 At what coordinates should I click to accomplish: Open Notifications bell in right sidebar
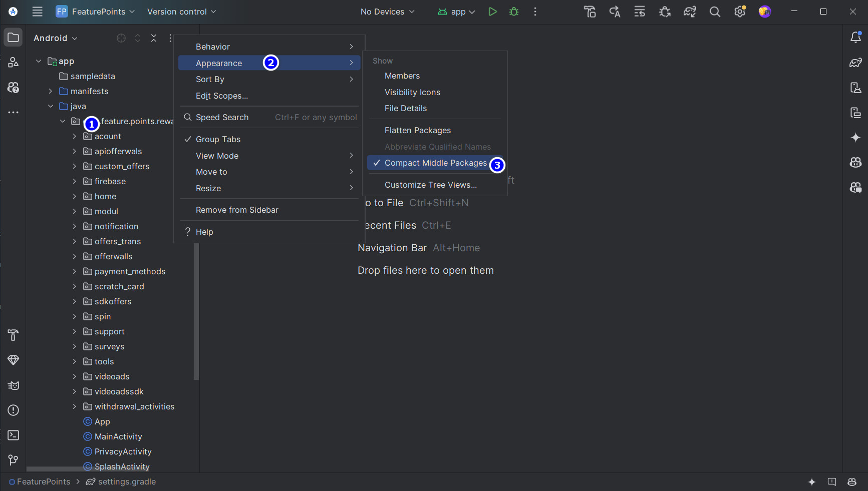point(855,38)
